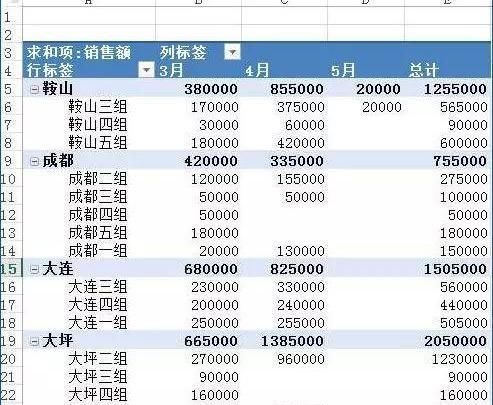Select the 成都五组 row label

(x=98, y=233)
